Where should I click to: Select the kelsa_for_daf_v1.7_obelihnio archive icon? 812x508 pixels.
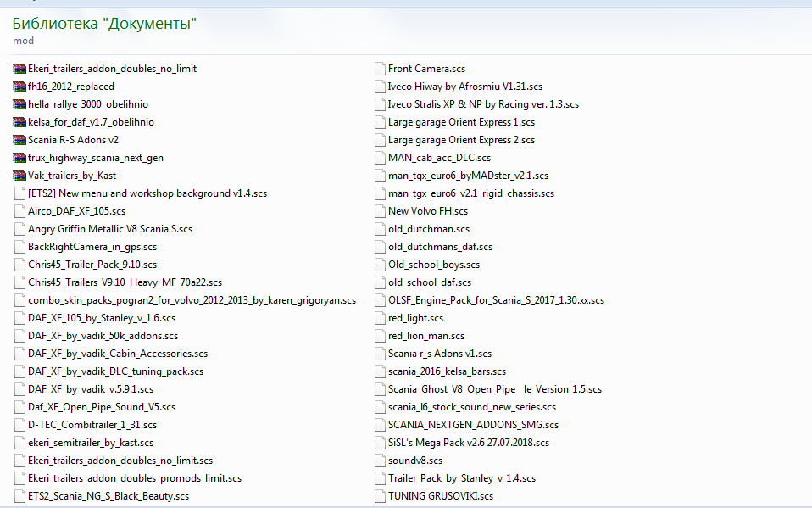(19, 122)
